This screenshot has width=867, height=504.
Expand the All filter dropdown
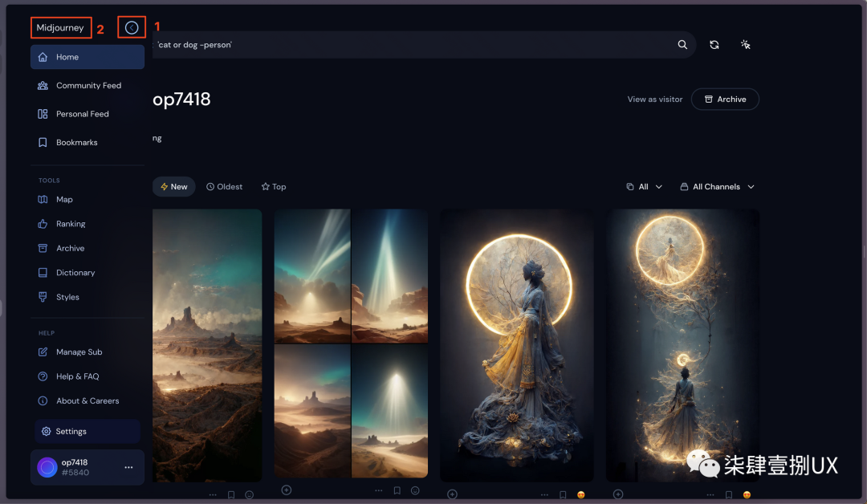tap(644, 187)
